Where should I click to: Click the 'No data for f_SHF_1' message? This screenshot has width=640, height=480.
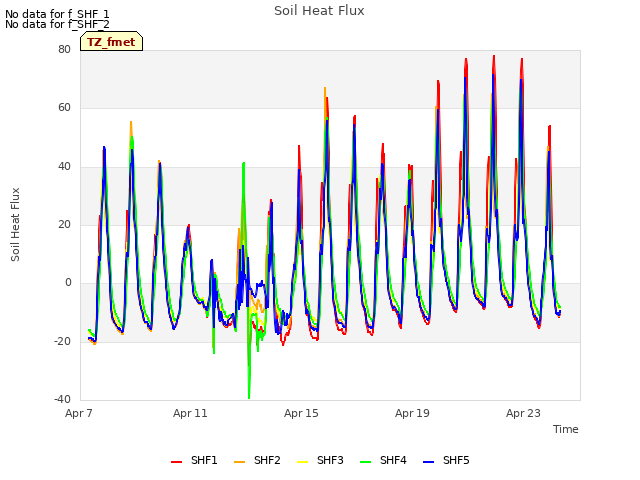click(x=57, y=14)
